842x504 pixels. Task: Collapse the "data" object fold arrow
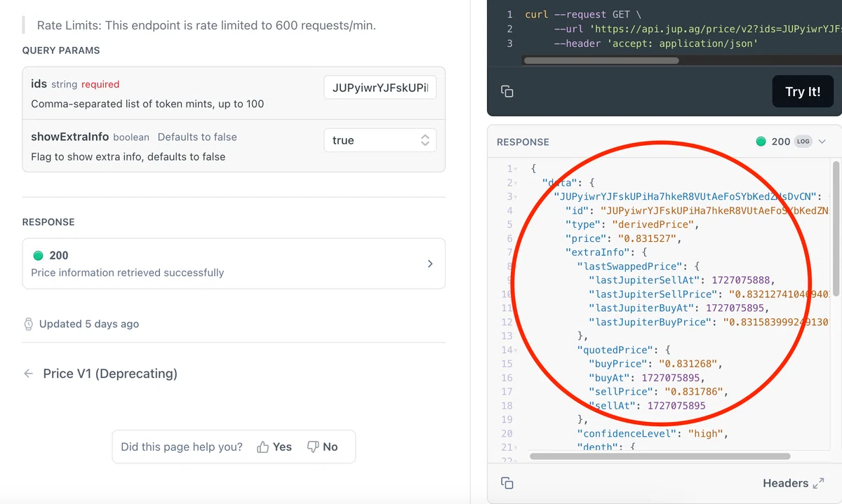coord(516,183)
